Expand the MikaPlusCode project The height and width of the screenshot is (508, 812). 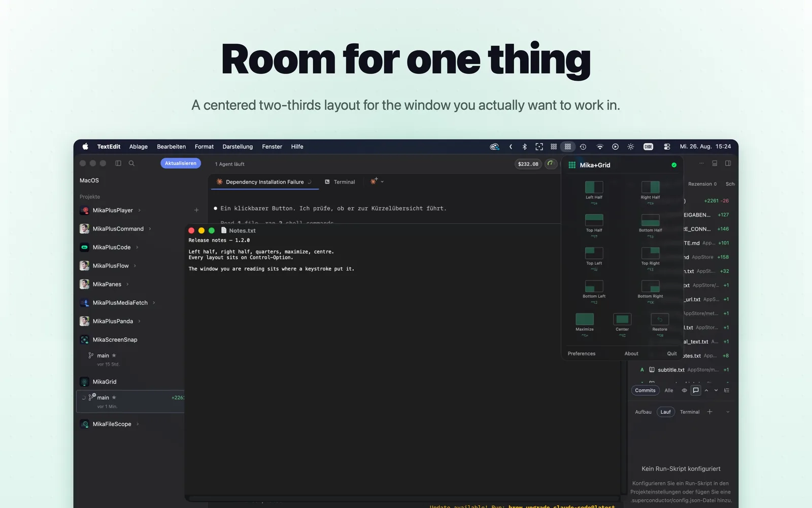pyautogui.click(x=137, y=247)
